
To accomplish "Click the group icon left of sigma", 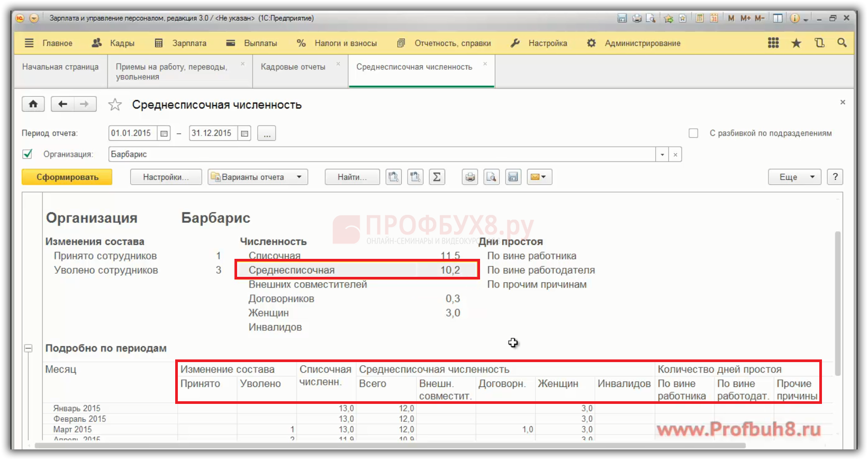I will tap(415, 177).
